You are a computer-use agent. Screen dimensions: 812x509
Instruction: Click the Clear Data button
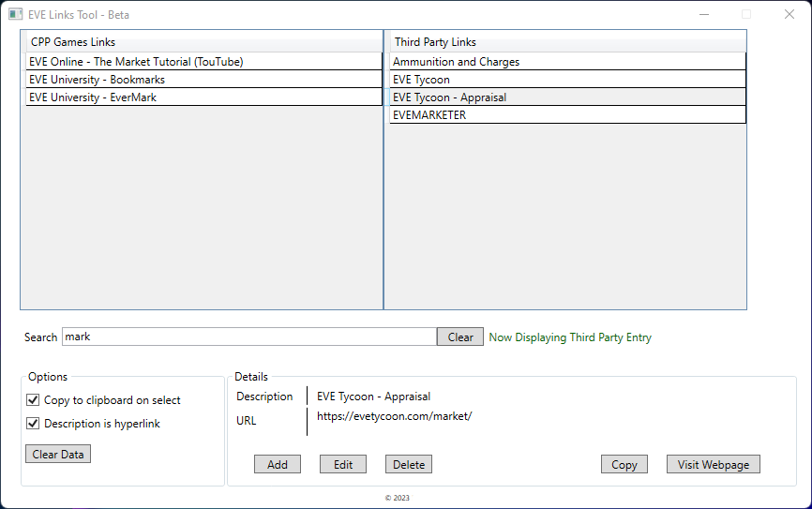pyautogui.click(x=58, y=454)
